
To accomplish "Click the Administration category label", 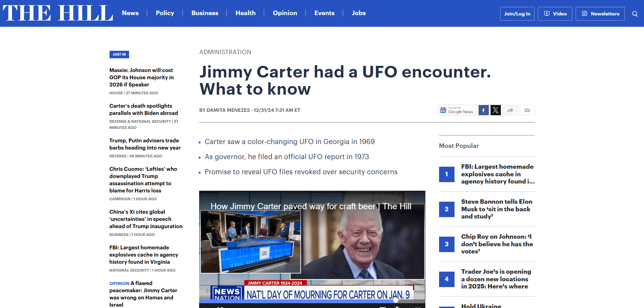I will click(x=225, y=52).
